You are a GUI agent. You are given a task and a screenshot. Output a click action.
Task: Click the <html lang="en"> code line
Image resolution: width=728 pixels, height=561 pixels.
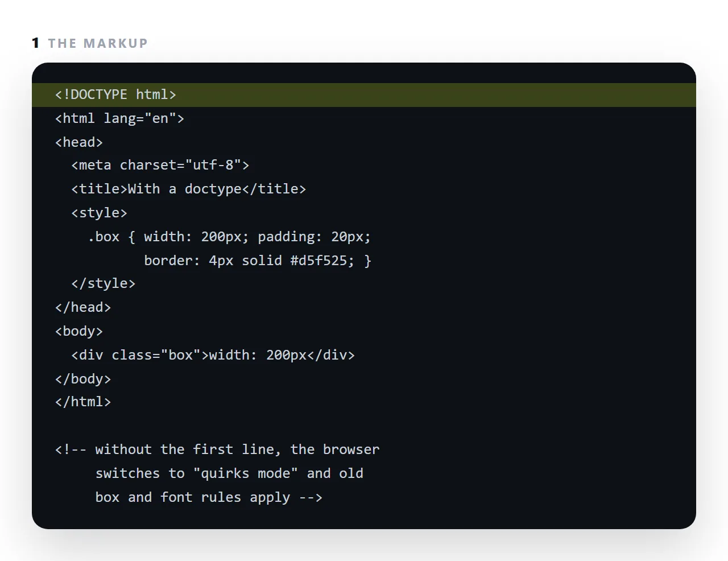tap(120, 118)
